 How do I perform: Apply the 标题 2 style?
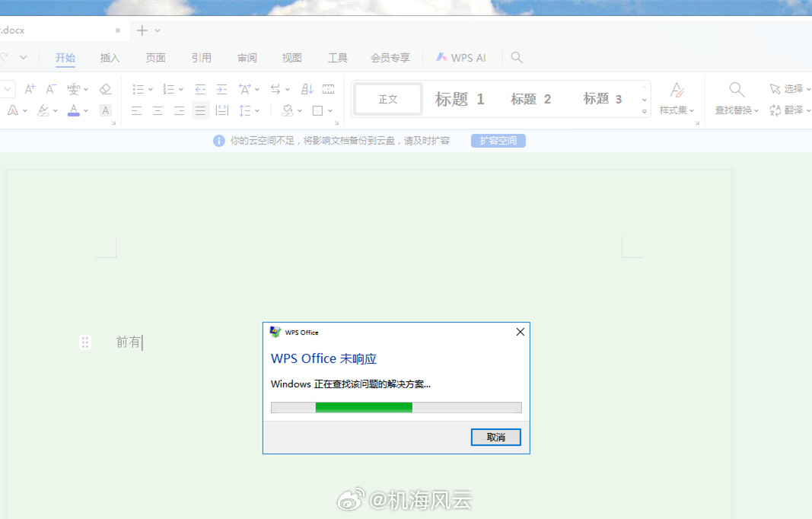click(530, 99)
